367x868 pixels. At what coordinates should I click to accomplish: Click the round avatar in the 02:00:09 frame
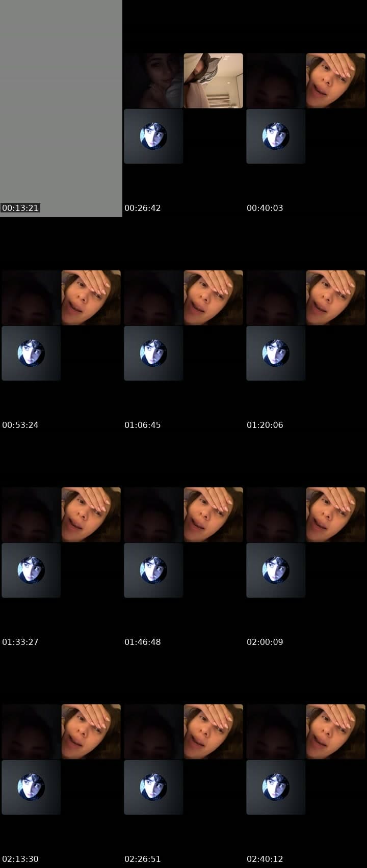[276, 570]
